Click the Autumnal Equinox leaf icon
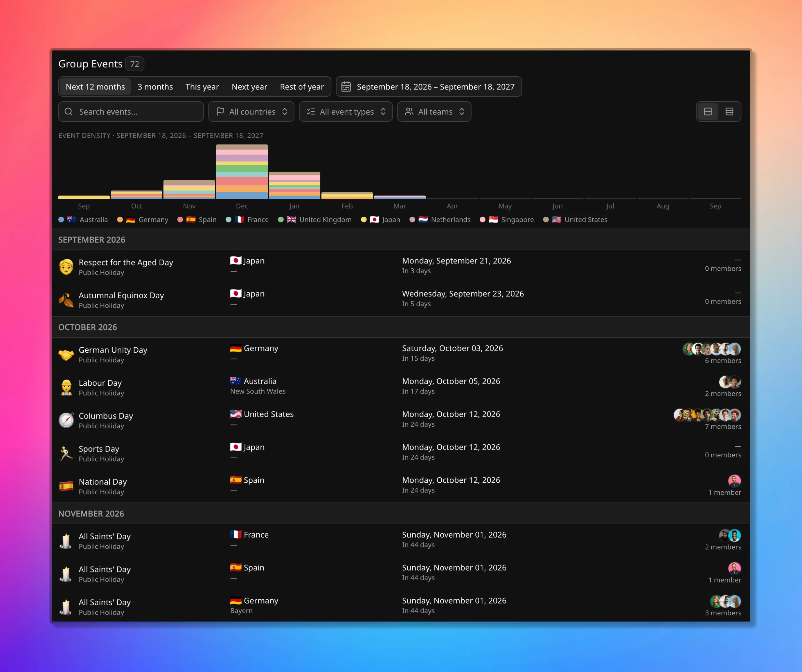The image size is (802, 672). tap(66, 300)
